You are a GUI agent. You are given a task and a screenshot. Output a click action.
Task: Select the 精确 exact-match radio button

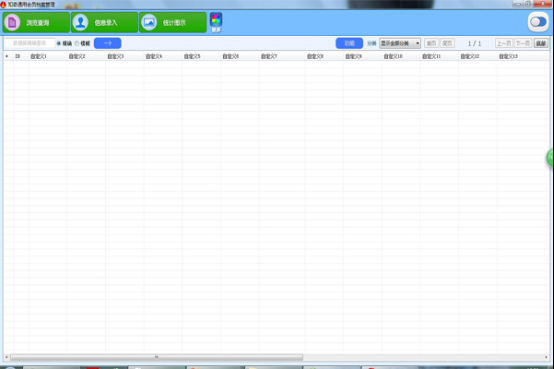tap(59, 43)
